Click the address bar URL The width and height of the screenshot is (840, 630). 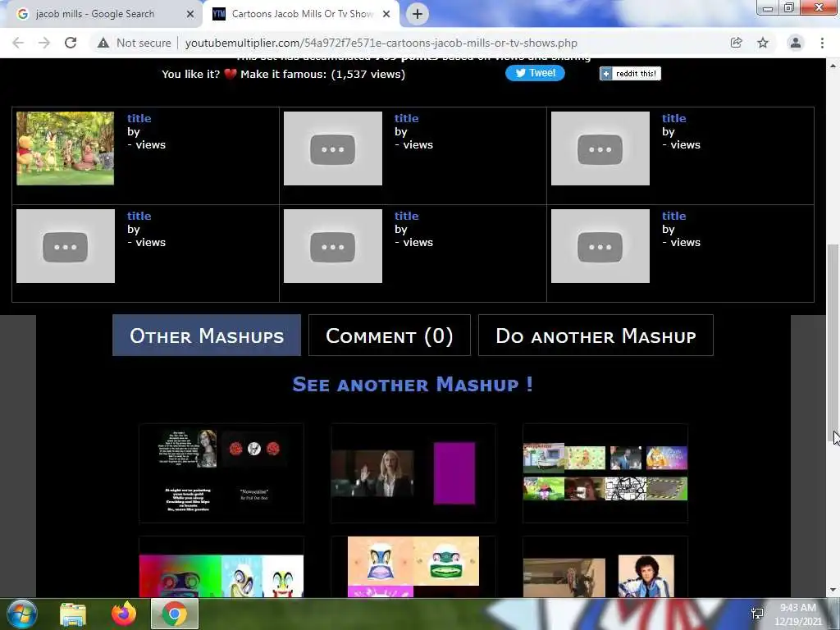(381, 43)
